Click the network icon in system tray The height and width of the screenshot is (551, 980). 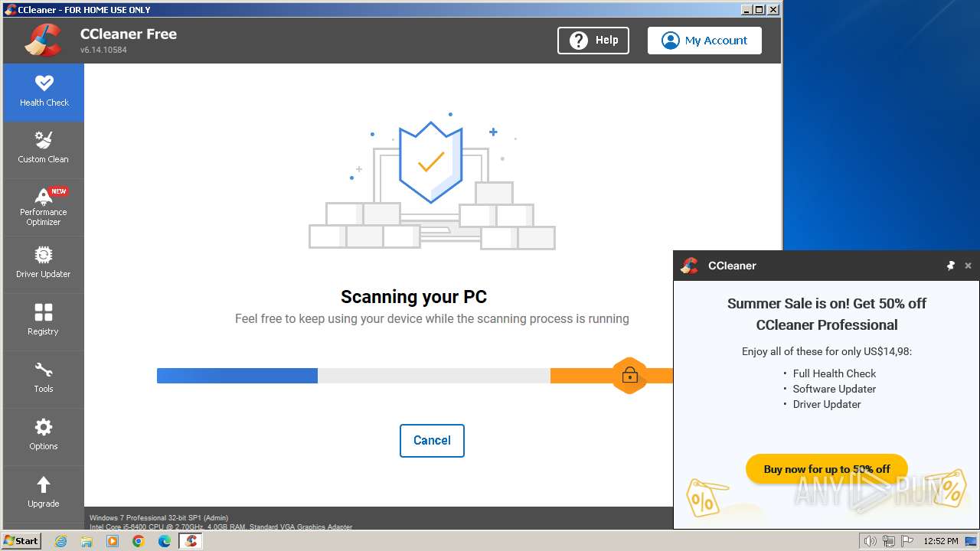tap(889, 541)
